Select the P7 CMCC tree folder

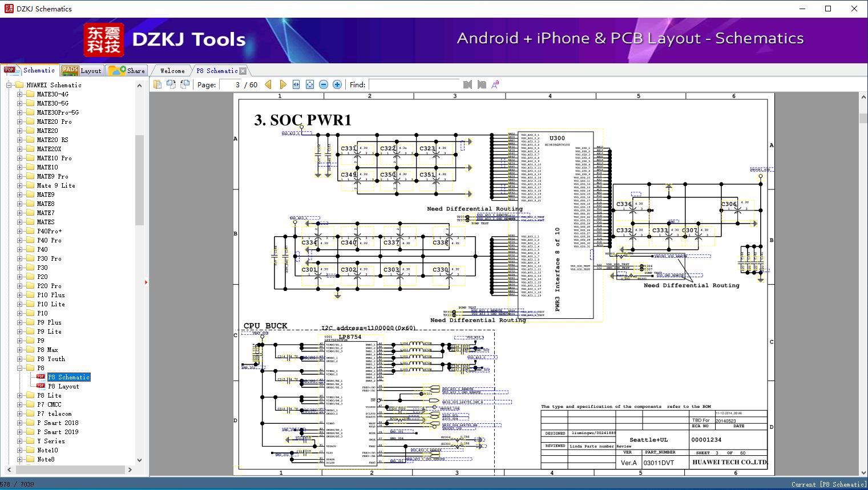pos(49,404)
